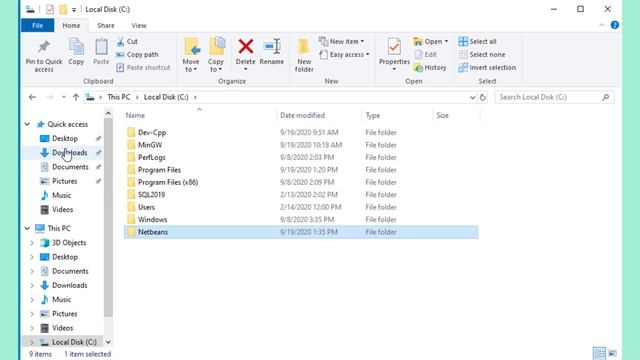This screenshot has height=360, width=640.
Task: Switch to the Share ribbon tab
Action: (x=106, y=25)
